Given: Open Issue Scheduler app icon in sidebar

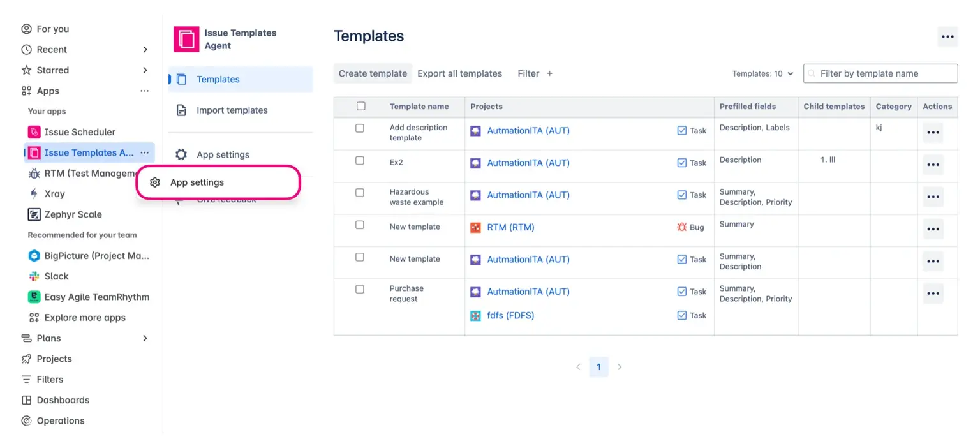Looking at the screenshot, I should click(x=34, y=132).
